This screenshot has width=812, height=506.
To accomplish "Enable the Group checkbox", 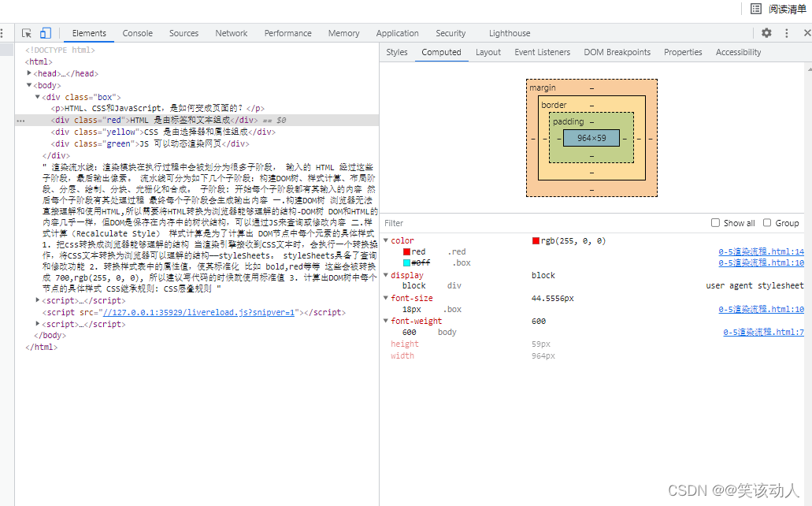I will (x=767, y=223).
